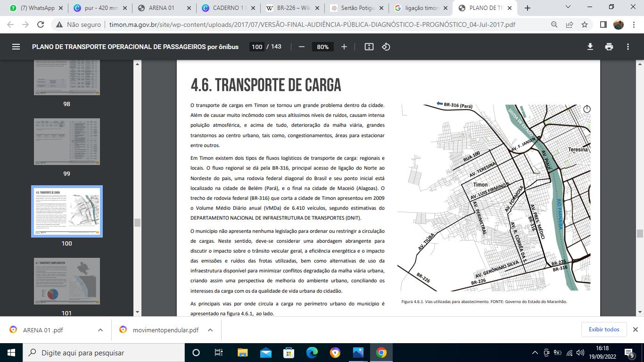Image resolution: width=644 pixels, height=362 pixels.
Task: Open the volume control in system tray
Action: pos(581,353)
